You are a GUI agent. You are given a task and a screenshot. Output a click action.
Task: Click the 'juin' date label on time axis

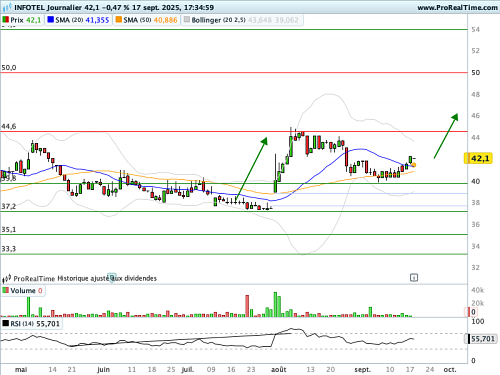point(103,369)
